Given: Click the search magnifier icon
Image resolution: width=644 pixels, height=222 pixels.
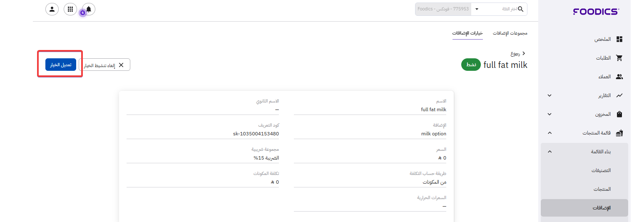Looking at the screenshot, I should click(520, 9).
